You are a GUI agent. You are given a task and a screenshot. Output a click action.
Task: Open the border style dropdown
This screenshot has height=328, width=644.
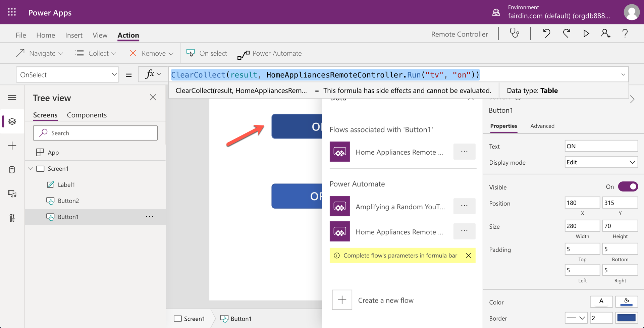click(576, 318)
